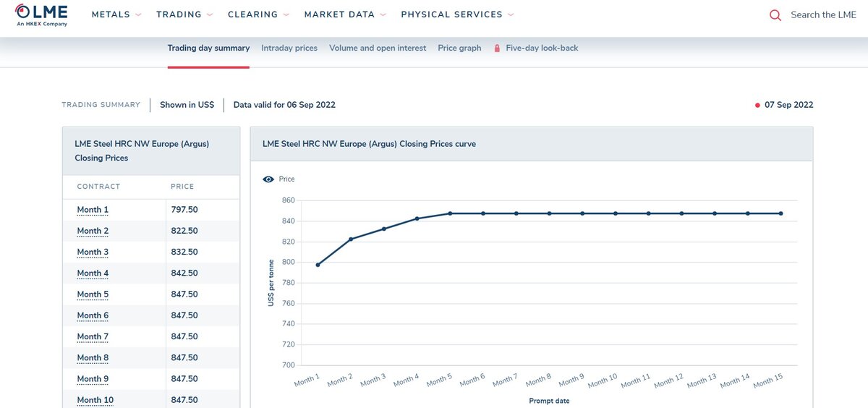Toggle the Price series eye icon

[x=268, y=179]
